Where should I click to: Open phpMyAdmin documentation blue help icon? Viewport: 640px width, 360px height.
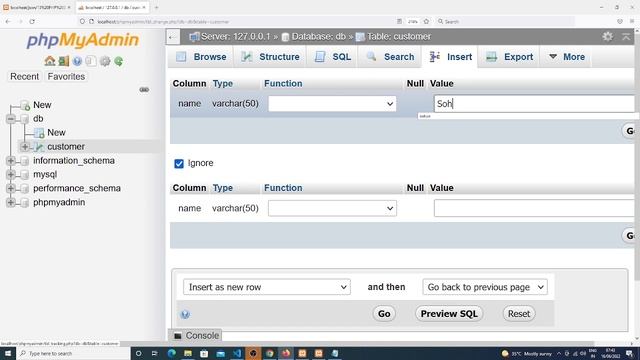tap(77, 61)
